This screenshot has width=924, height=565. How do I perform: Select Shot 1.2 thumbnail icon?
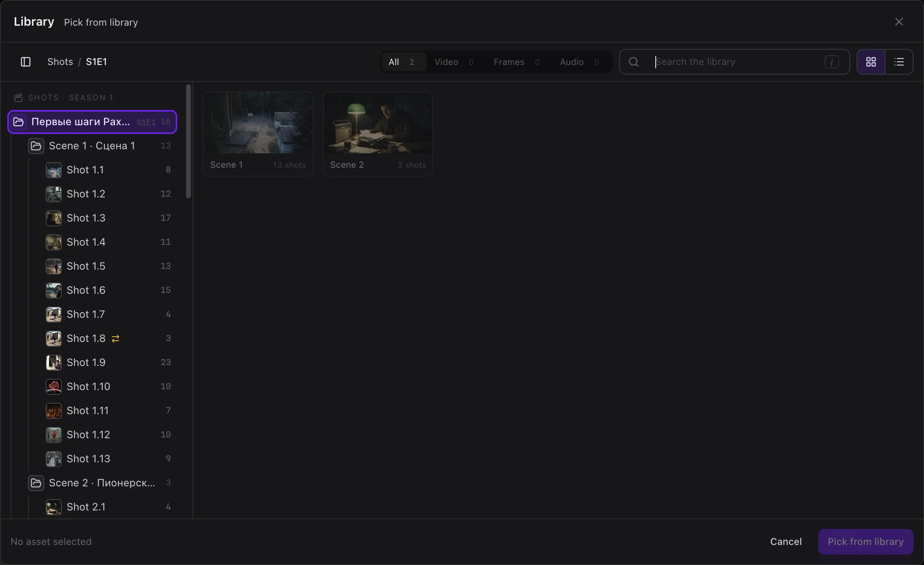point(54,194)
